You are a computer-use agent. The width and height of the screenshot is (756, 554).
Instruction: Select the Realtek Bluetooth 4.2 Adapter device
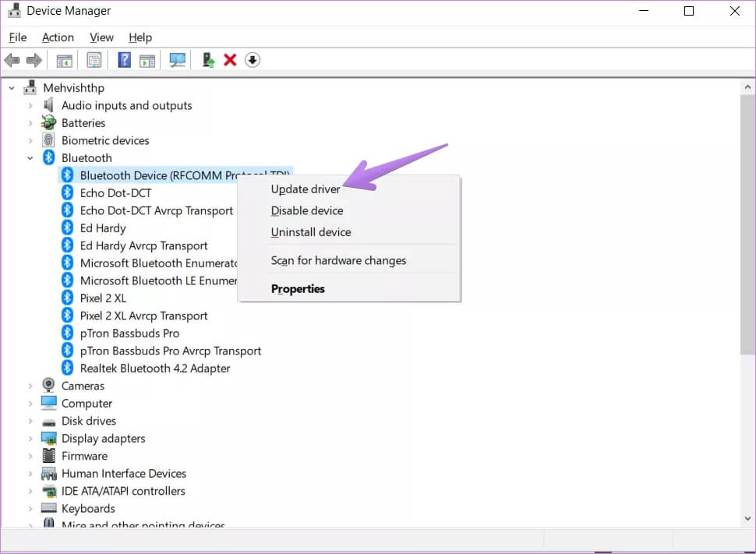(x=154, y=369)
